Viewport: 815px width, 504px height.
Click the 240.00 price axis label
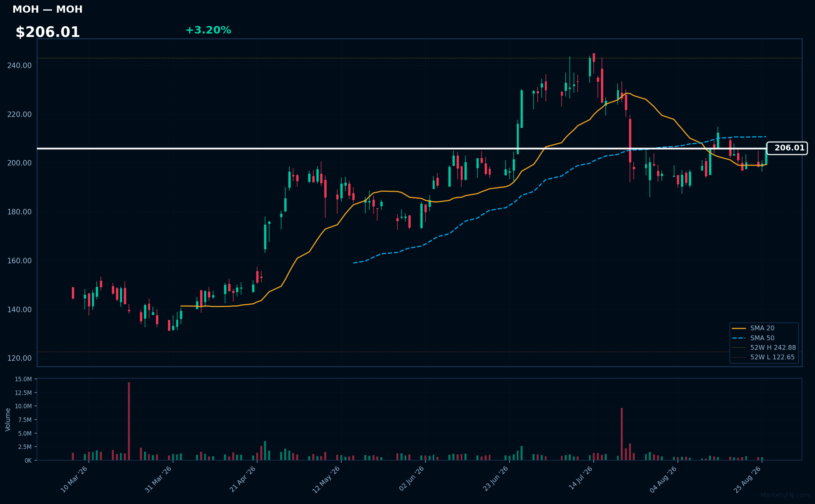19,65
